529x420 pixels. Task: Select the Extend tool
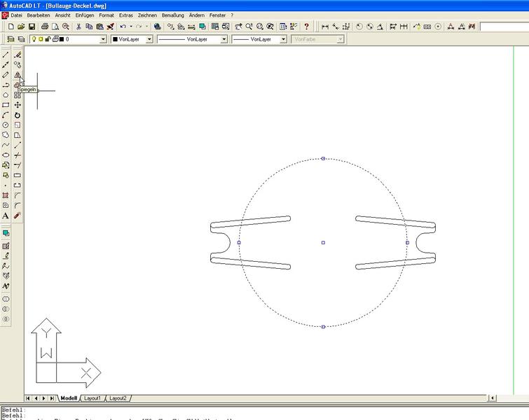(18, 165)
